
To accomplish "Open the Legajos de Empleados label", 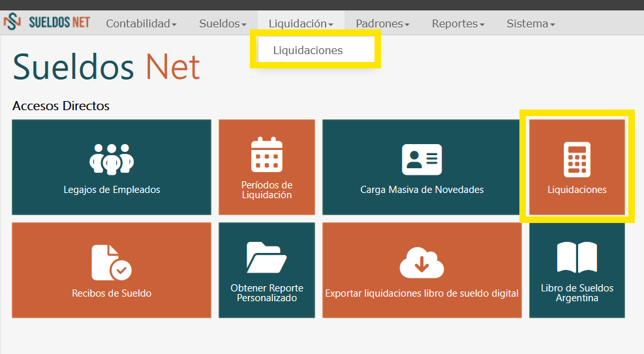I will click(112, 190).
